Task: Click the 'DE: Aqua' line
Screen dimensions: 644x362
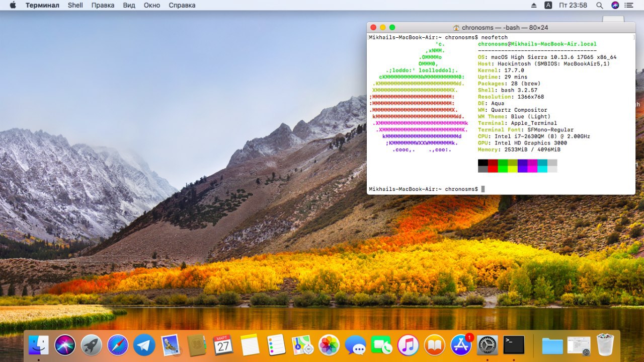Action: tap(491, 103)
